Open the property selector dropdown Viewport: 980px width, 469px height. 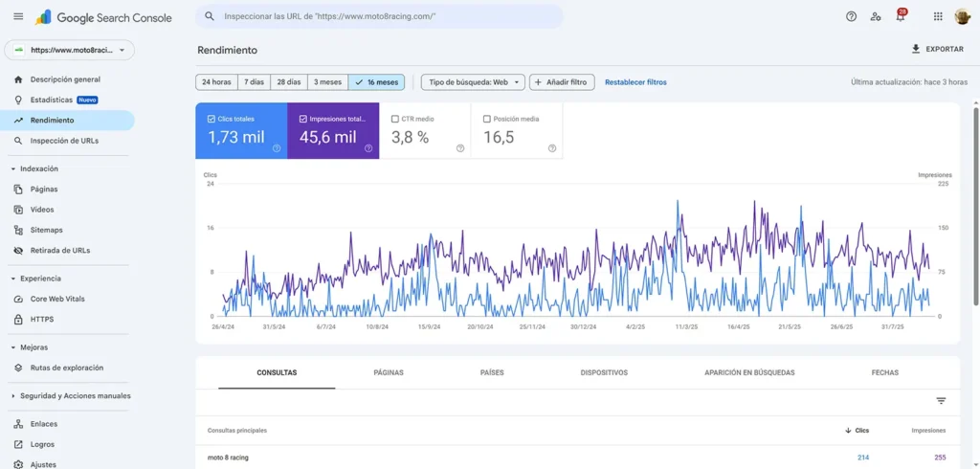coord(69,50)
